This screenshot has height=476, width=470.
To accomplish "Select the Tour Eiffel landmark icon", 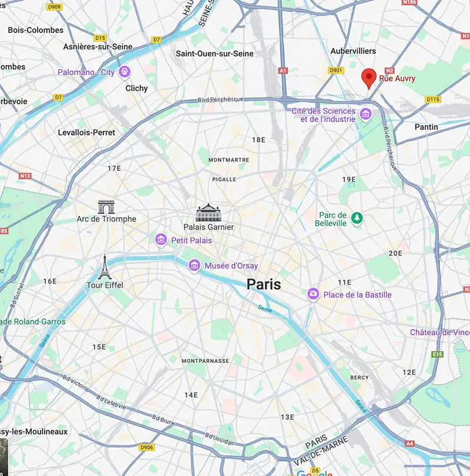I will [105, 267].
